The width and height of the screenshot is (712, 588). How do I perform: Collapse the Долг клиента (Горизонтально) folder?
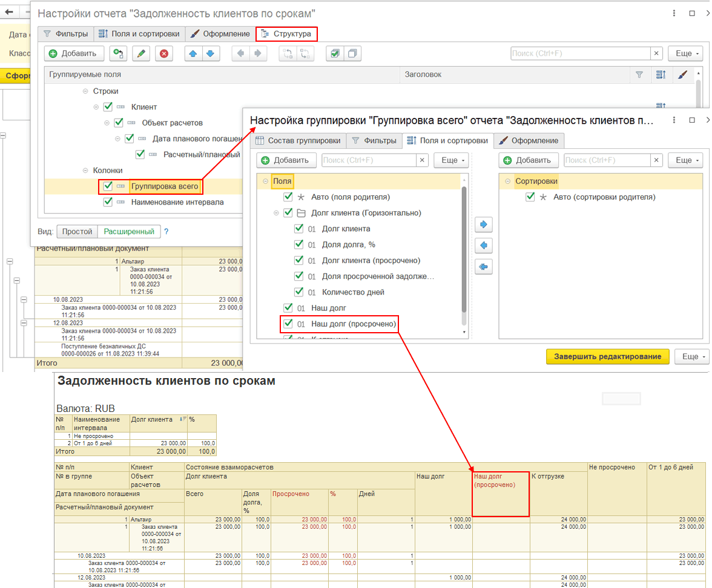pyautogui.click(x=276, y=213)
